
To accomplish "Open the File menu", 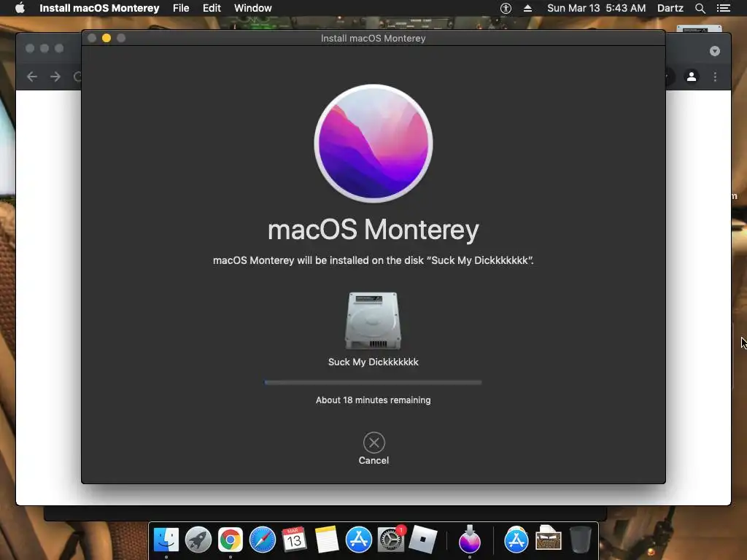I will (181, 8).
